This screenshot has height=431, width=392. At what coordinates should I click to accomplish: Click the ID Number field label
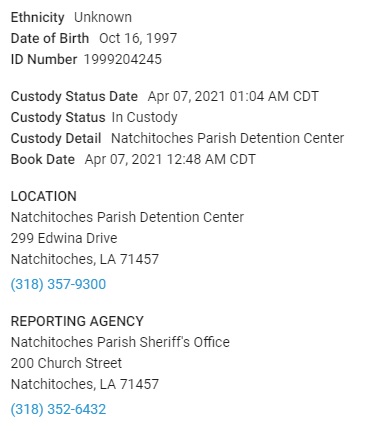tap(44, 59)
